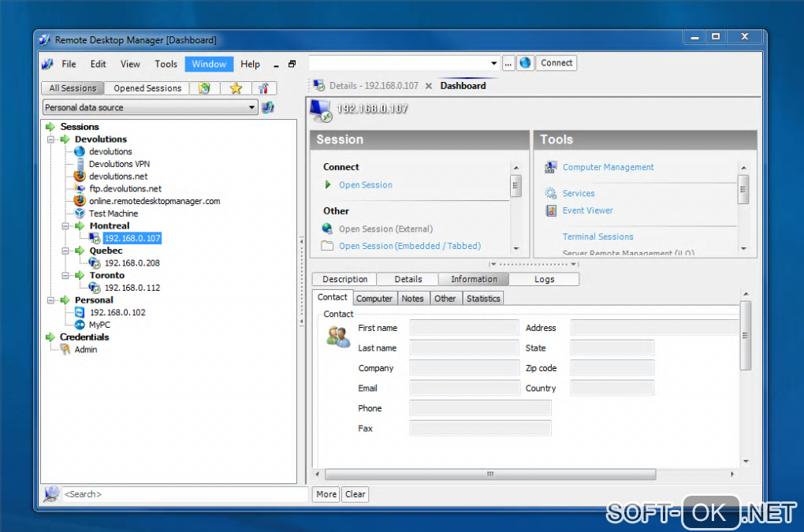Screen dimensions: 804x532
Task: Click the ellipsis browse button
Action: pyautogui.click(x=508, y=64)
